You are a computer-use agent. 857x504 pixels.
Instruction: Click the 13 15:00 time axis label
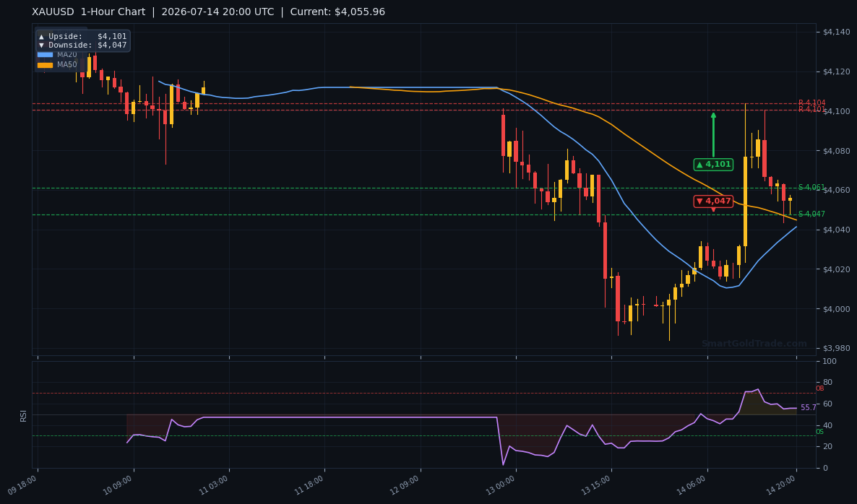pos(596,485)
